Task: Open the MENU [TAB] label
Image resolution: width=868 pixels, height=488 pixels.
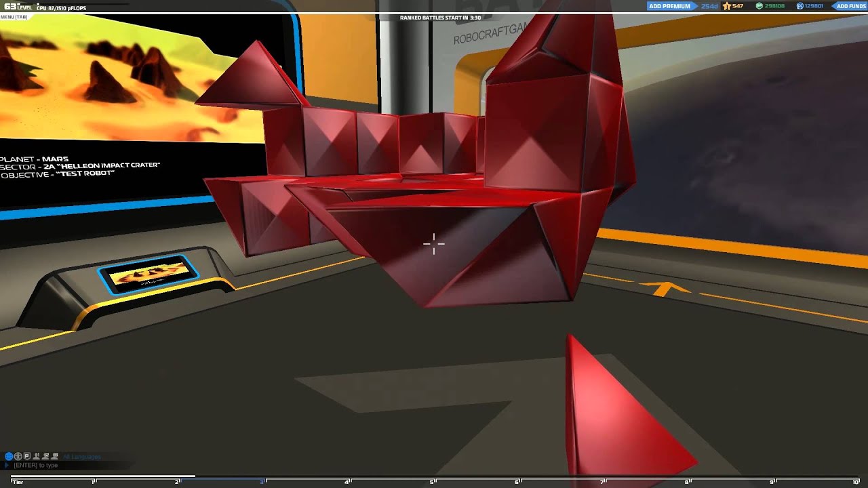Action: (14, 17)
